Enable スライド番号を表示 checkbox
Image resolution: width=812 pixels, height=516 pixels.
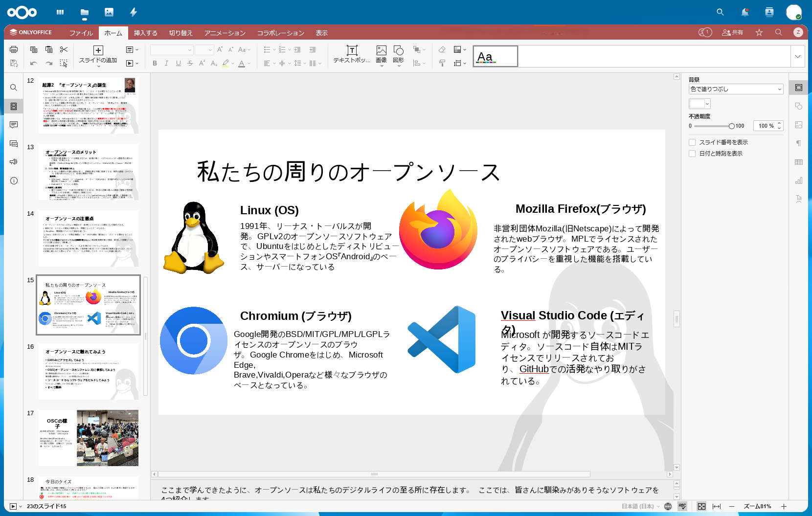692,142
